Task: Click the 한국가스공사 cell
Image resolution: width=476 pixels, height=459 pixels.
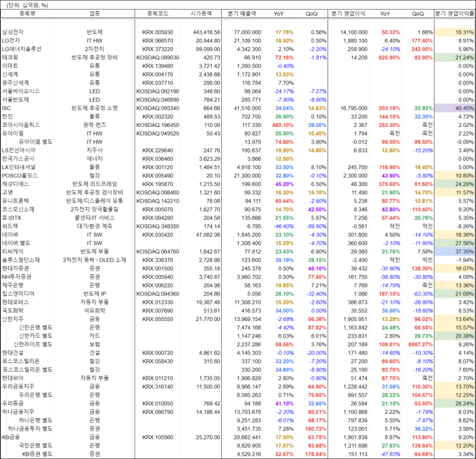Action: [x=18, y=159]
